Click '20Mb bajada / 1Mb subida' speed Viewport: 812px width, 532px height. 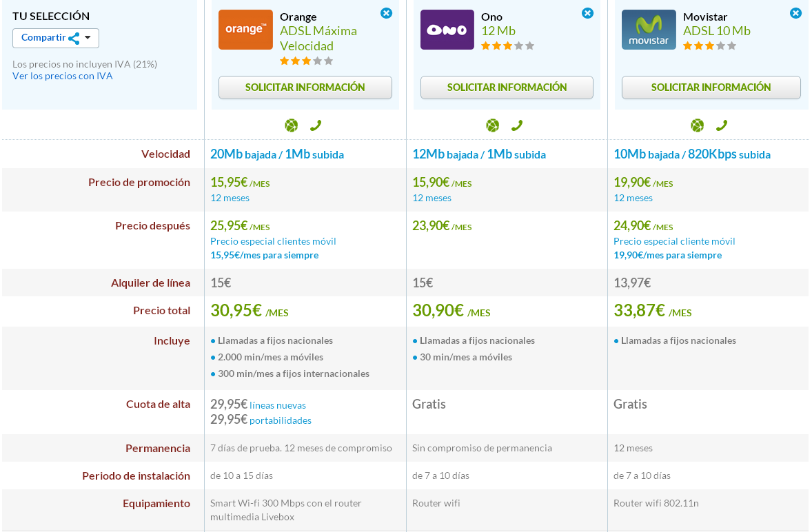(277, 154)
